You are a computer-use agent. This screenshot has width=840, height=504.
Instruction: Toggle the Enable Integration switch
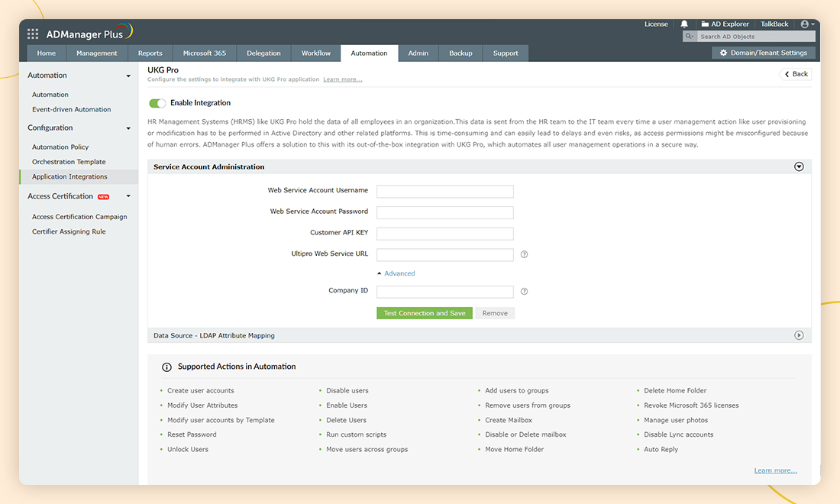click(x=157, y=103)
